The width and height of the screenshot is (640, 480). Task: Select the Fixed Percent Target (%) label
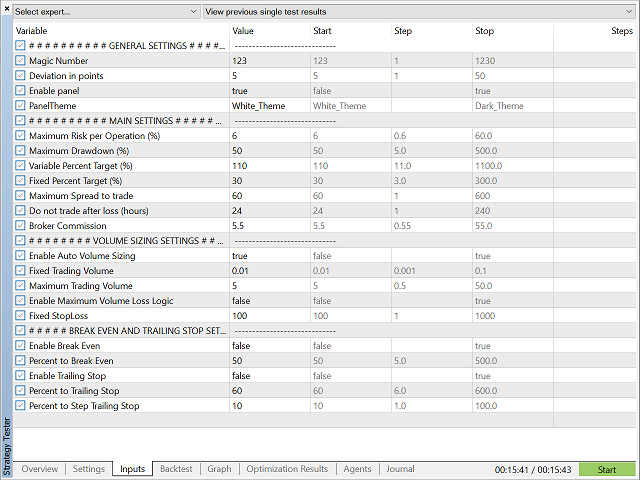pyautogui.click(x=75, y=181)
